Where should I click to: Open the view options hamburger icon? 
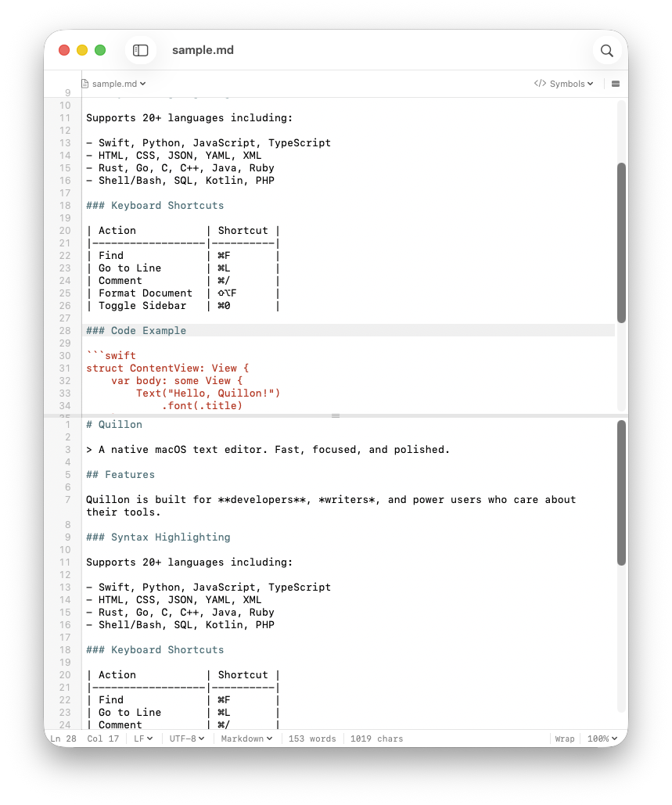point(616,84)
